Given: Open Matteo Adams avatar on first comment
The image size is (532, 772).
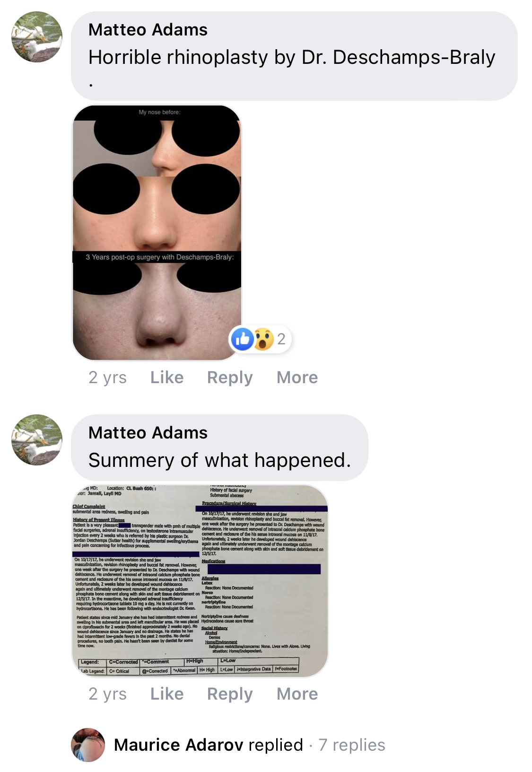Looking at the screenshot, I should coord(37,37).
